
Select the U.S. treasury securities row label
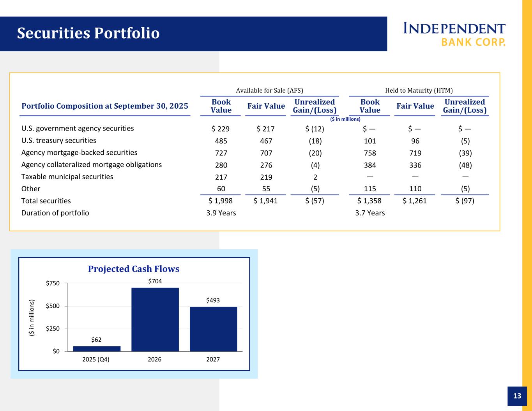tap(58, 141)
